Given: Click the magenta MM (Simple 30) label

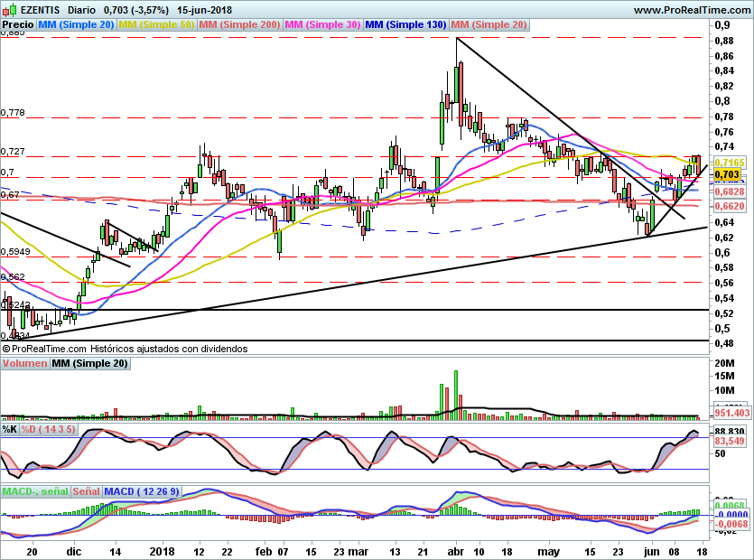Looking at the screenshot, I should tap(322, 24).
